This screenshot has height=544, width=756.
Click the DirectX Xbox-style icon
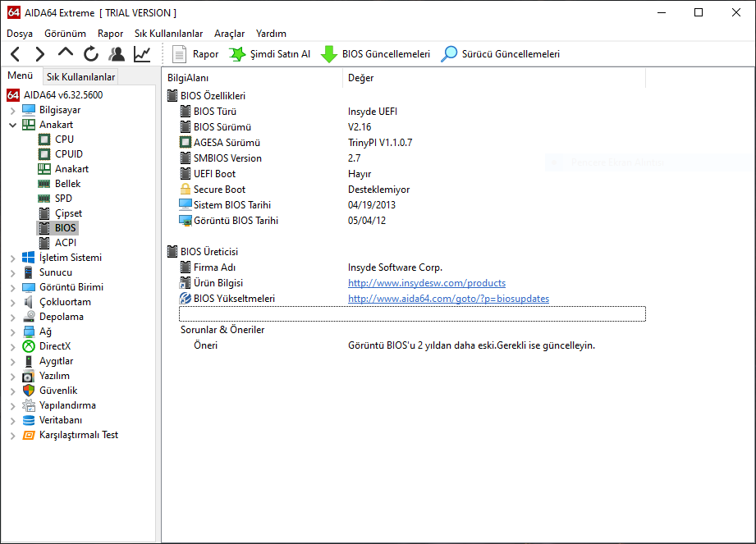pos(29,346)
